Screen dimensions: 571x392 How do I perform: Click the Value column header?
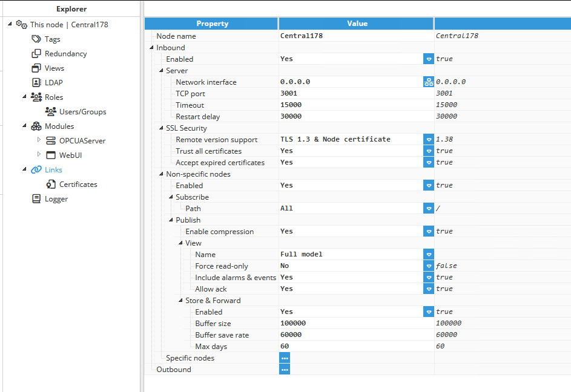click(356, 24)
